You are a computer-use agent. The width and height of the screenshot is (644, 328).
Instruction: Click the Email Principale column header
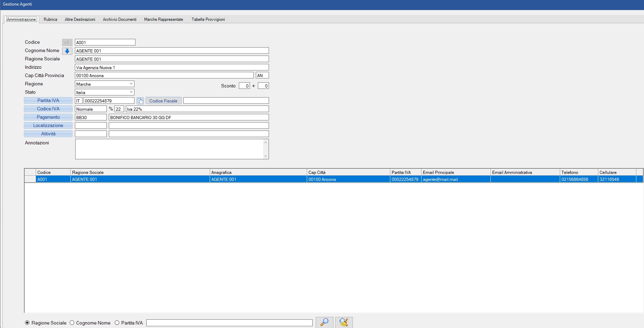[455, 173]
